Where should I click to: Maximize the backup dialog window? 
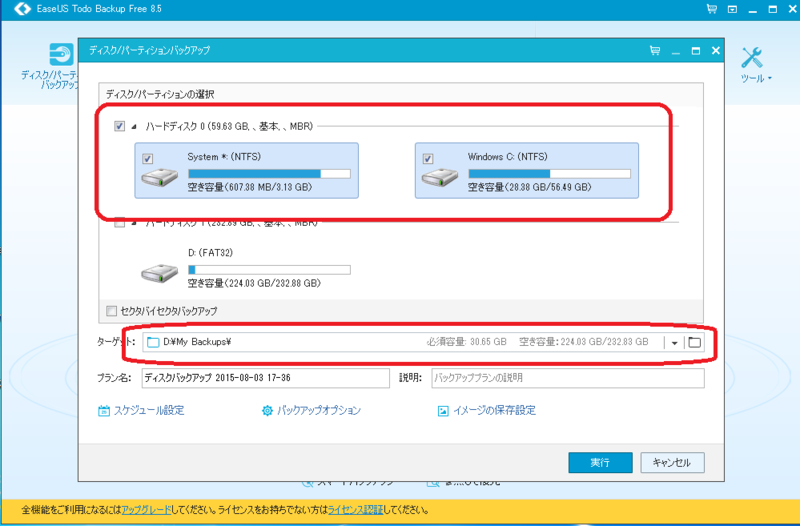click(x=695, y=51)
